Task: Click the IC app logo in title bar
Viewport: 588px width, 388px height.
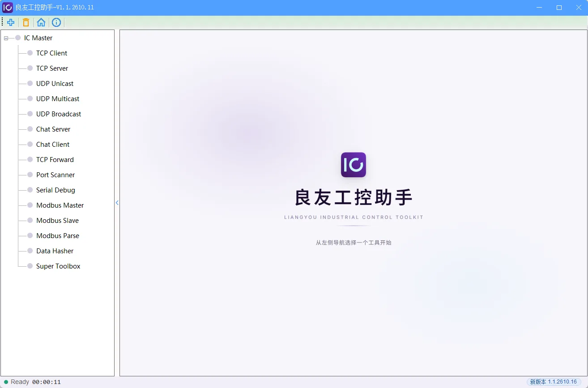Action: pos(8,8)
